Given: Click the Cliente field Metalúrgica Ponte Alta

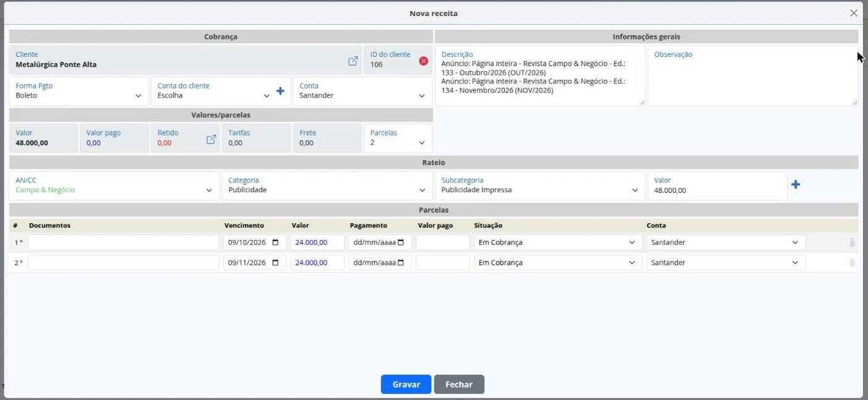Looking at the screenshot, I should tap(186, 60).
